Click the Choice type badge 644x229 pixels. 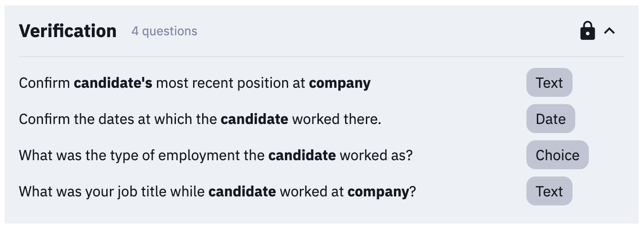(x=557, y=155)
